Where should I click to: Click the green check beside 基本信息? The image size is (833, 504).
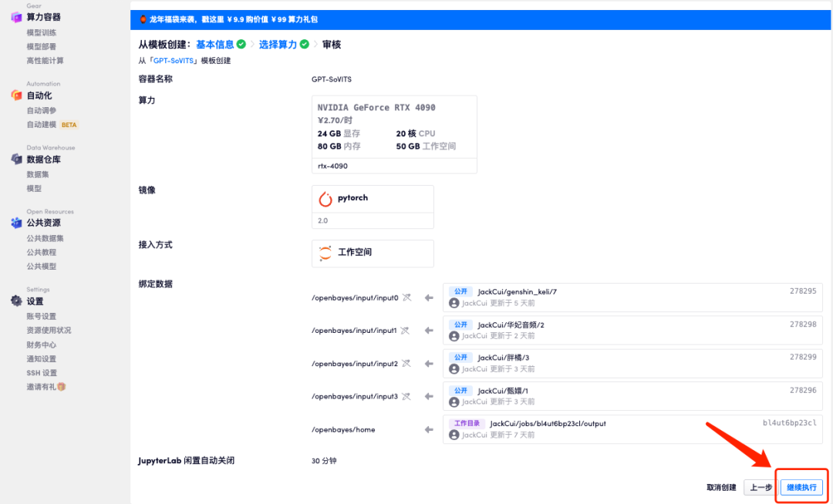pyautogui.click(x=241, y=45)
